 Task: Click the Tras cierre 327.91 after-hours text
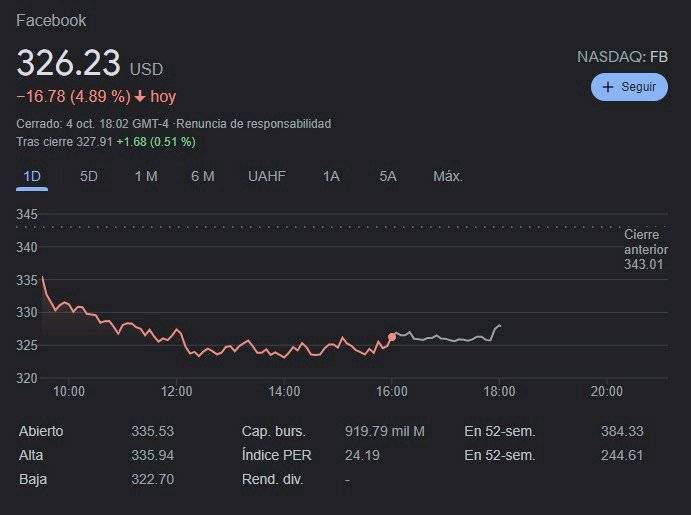pos(64,142)
